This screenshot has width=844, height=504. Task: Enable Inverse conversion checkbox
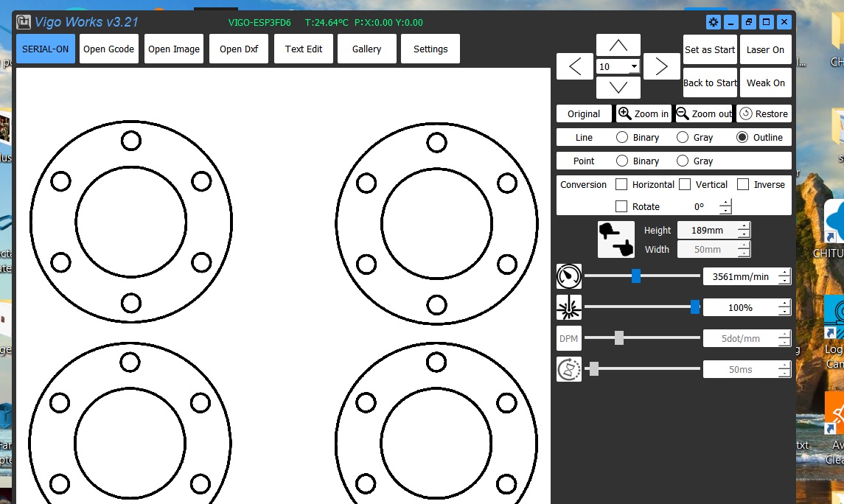(743, 184)
